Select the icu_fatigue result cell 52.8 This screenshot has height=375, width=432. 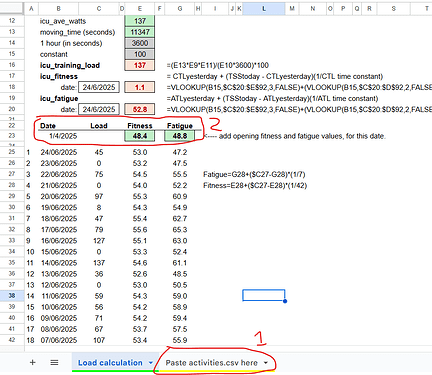pos(140,109)
